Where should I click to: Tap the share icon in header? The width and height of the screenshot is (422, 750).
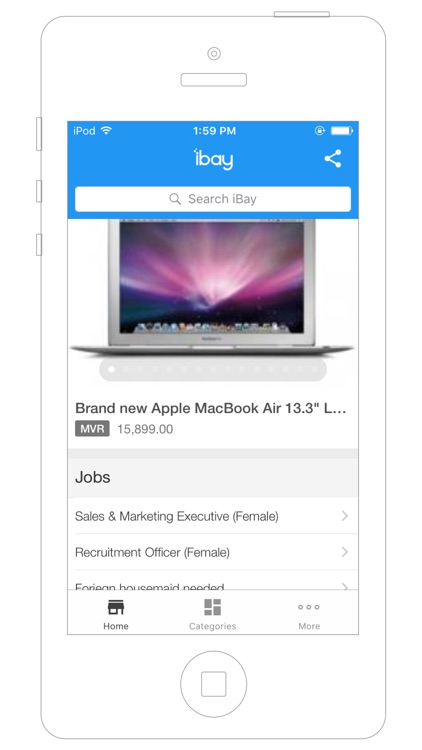pyautogui.click(x=333, y=158)
